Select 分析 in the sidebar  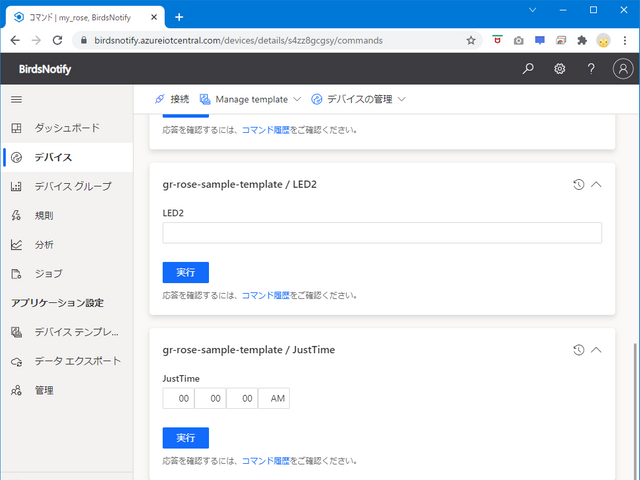click(x=67, y=245)
